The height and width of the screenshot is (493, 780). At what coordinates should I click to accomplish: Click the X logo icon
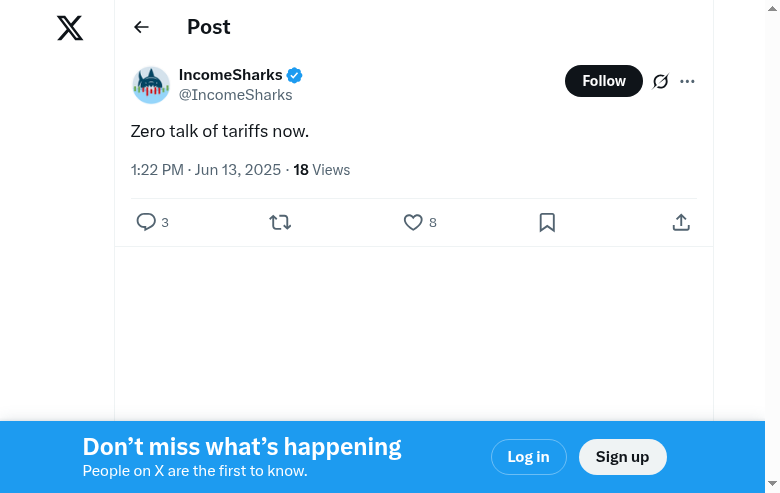tap(70, 28)
